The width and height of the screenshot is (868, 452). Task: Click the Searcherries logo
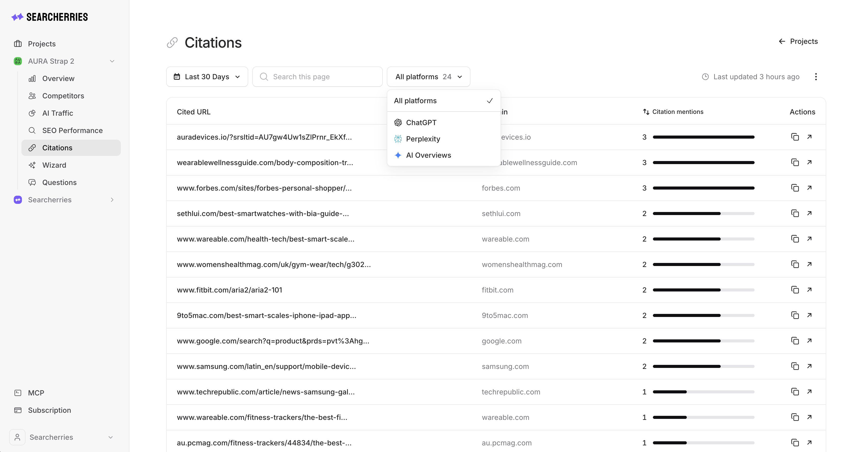click(49, 17)
